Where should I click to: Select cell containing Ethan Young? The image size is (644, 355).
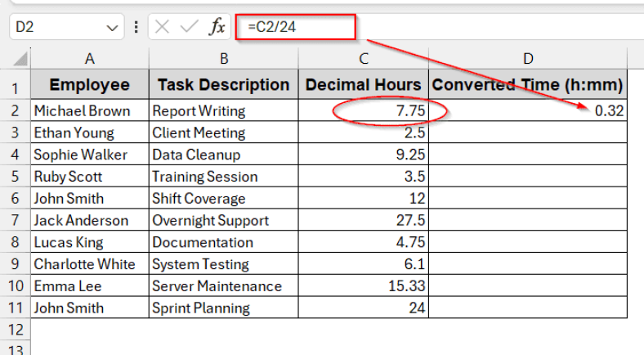[x=90, y=133]
